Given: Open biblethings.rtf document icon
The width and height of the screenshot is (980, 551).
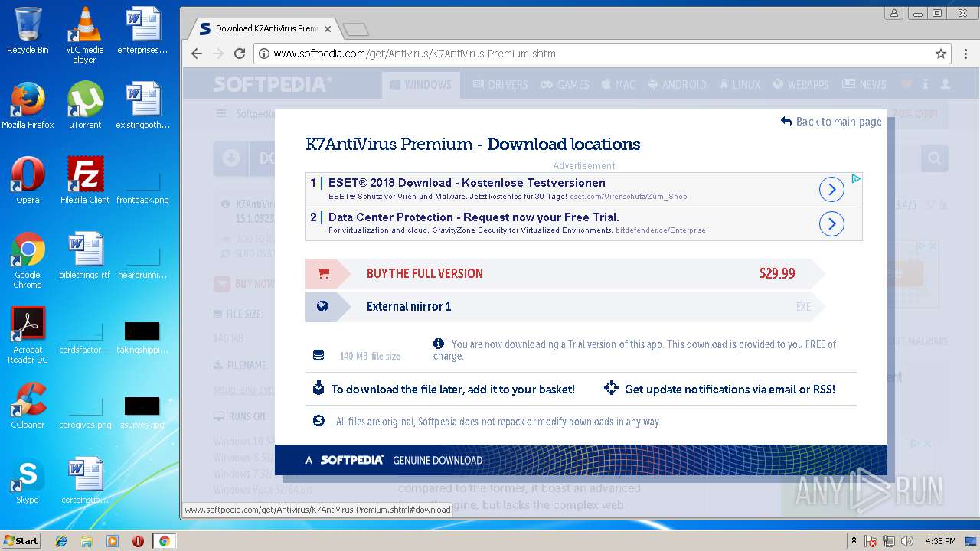Looking at the screenshot, I should 85,256.
